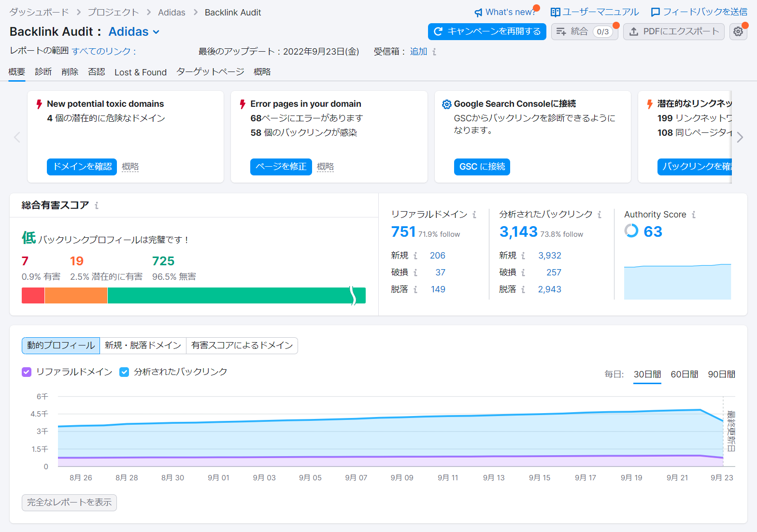Screen dimensions: 757x532
Task: Open the Adidas project dropdown
Action: tap(134, 32)
